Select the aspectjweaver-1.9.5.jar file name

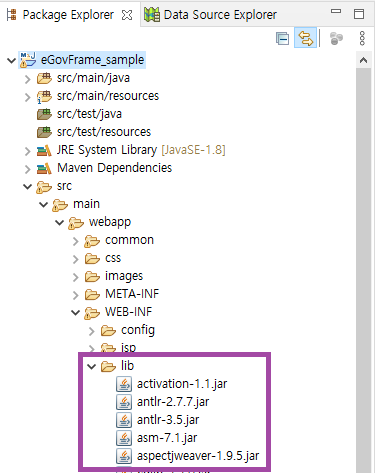click(198, 456)
